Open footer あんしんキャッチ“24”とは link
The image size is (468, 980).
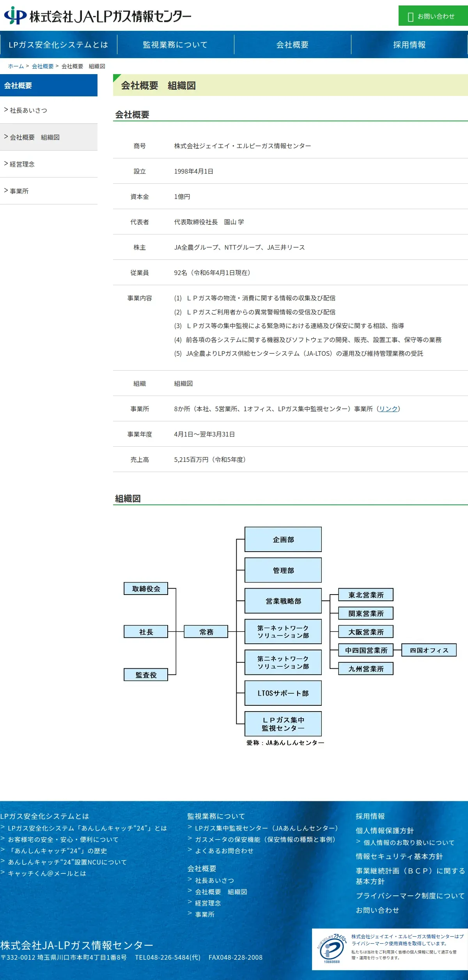pos(87,828)
